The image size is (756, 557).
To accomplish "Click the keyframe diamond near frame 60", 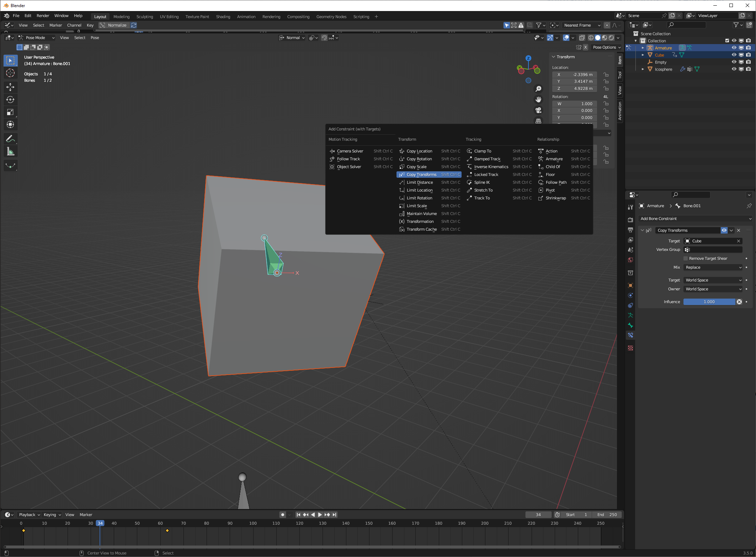I will coord(167,530).
